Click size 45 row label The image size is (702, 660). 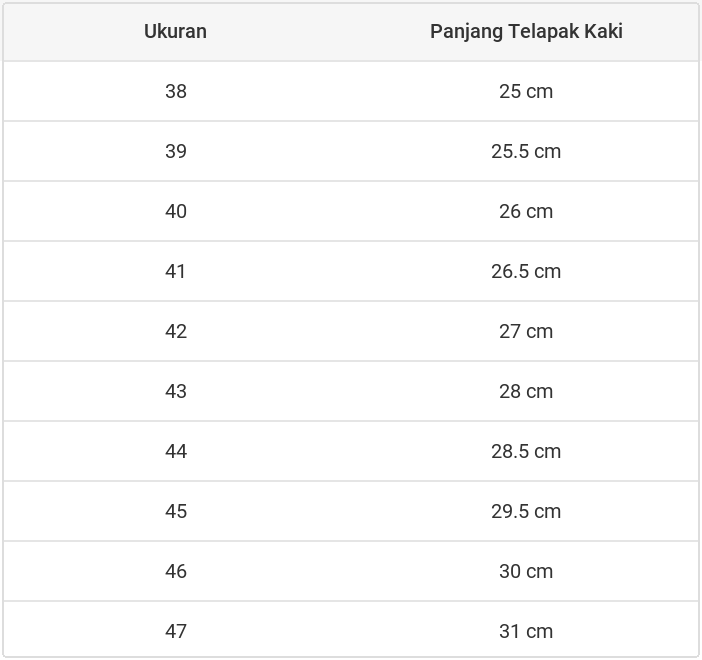(176, 511)
